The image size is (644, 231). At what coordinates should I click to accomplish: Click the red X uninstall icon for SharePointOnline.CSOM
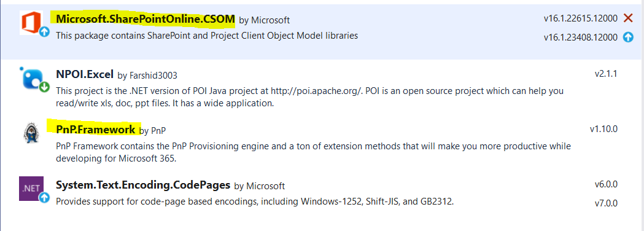click(628, 18)
